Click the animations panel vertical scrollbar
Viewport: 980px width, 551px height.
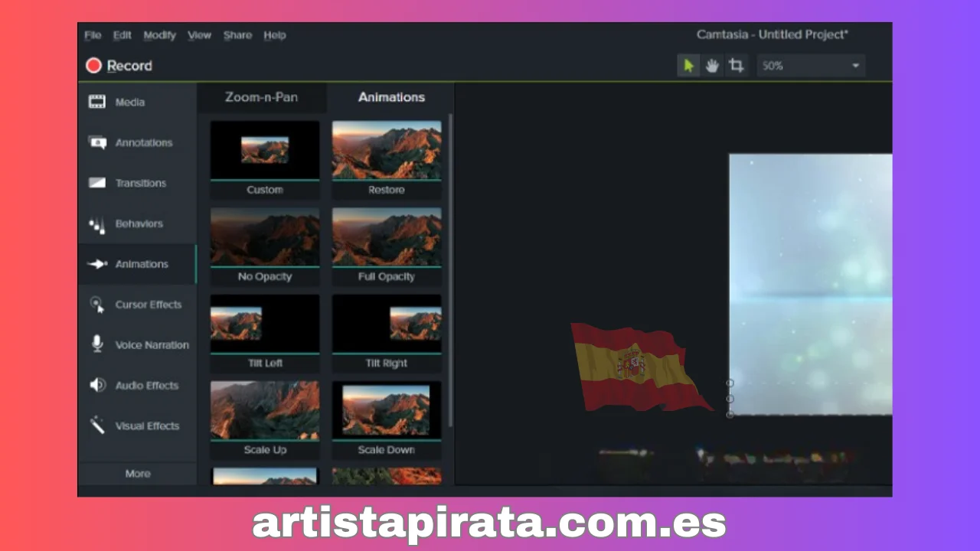450,270
